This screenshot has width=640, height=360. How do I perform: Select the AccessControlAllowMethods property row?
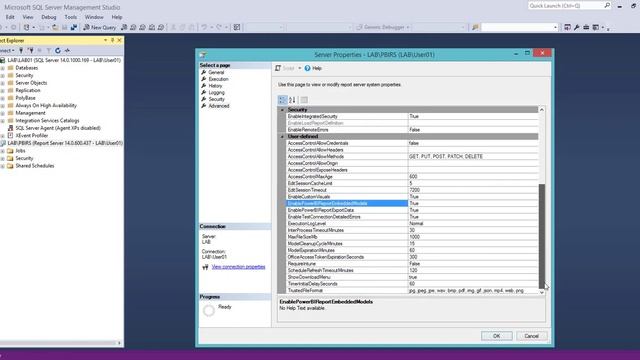coord(412,156)
